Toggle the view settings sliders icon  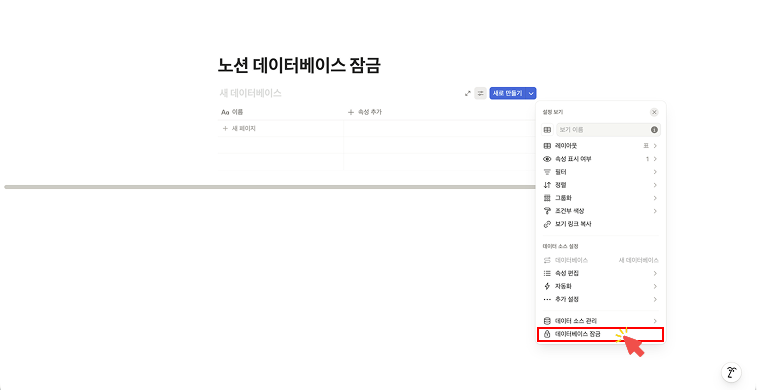coord(480,93)
